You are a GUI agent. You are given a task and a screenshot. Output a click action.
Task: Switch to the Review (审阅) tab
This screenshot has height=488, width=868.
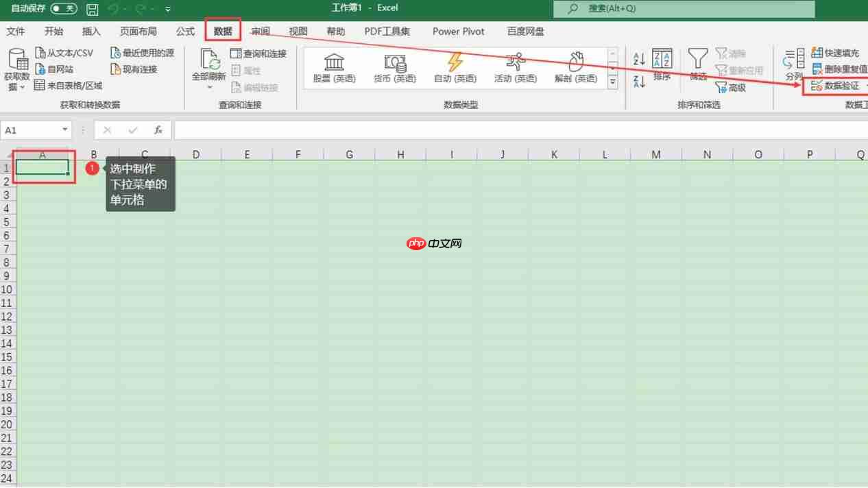[x=260, y=32]
